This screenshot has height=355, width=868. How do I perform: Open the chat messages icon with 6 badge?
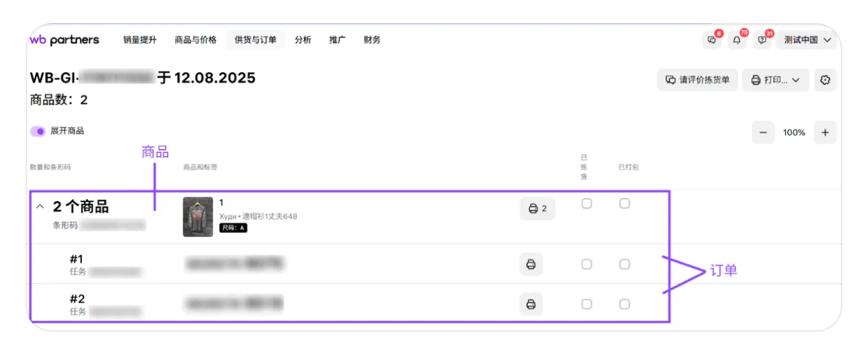coord(712,40)
